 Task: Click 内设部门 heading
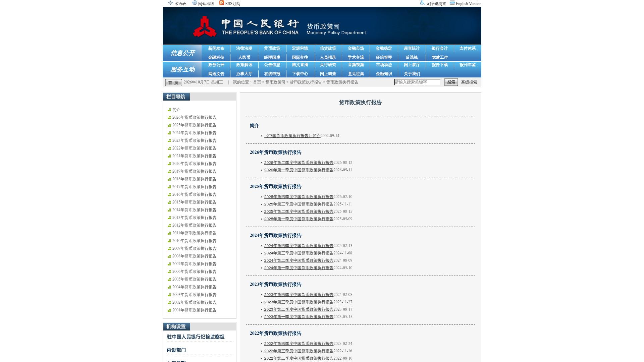(176, 350)
